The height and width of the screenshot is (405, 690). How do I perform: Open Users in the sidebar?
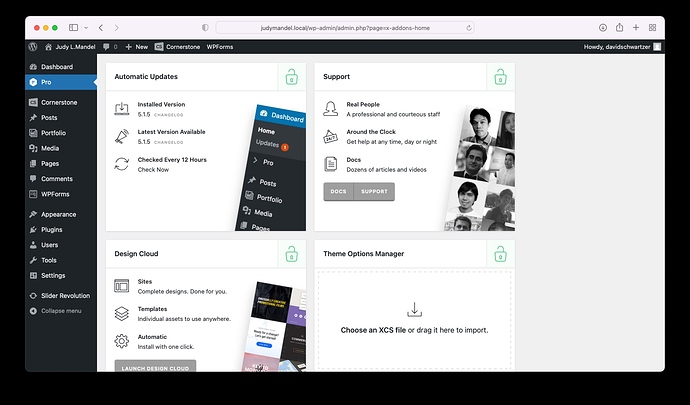pos(61,245)
